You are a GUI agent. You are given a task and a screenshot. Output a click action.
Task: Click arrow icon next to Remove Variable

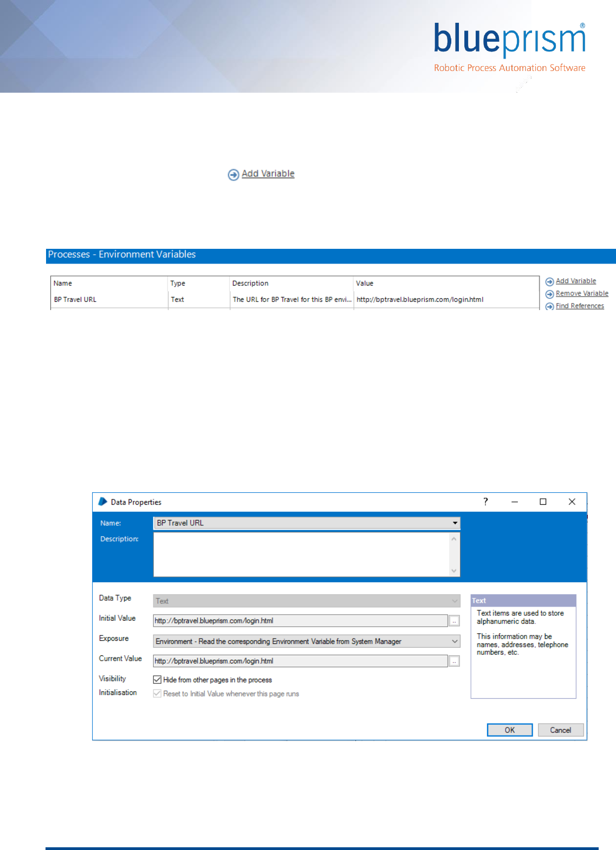[549, 294]
